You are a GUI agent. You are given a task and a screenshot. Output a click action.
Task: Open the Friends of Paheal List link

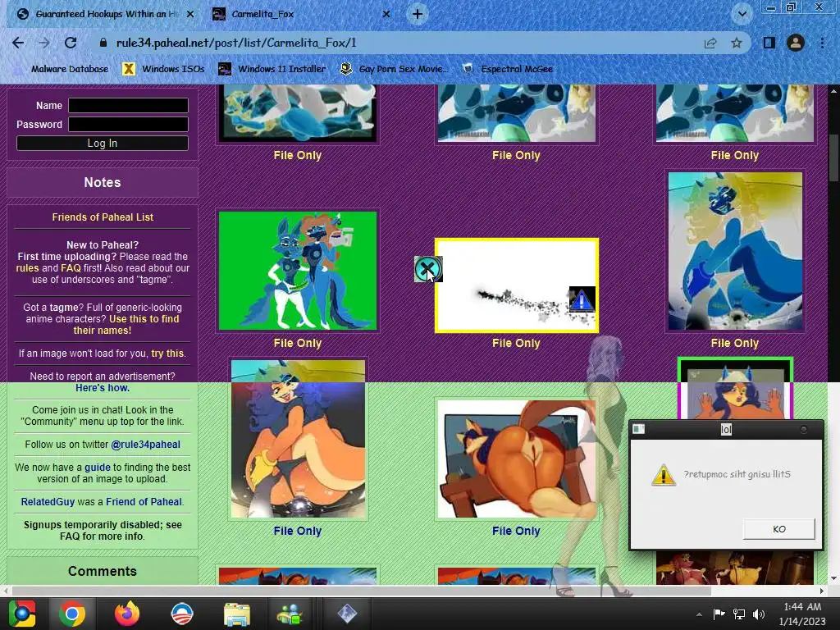coord(103,217)
